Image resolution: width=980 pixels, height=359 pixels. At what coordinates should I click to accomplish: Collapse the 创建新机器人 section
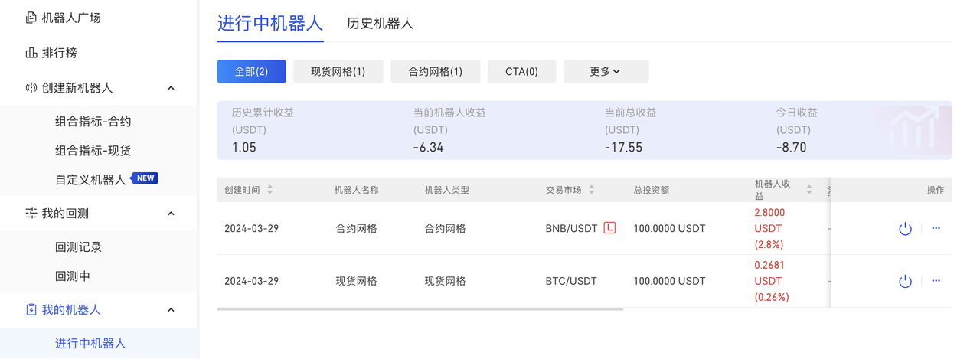click(171, 88)
